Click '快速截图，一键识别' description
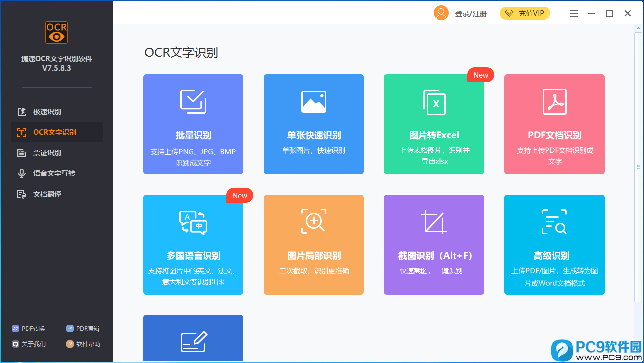Image resolution: width=644 pixels, height=363 pixels. coord(431,271)
